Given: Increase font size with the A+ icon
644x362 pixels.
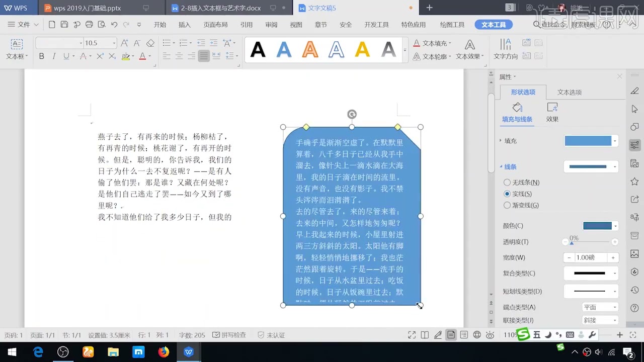Looking at the screenshot, I should point(124,43).
